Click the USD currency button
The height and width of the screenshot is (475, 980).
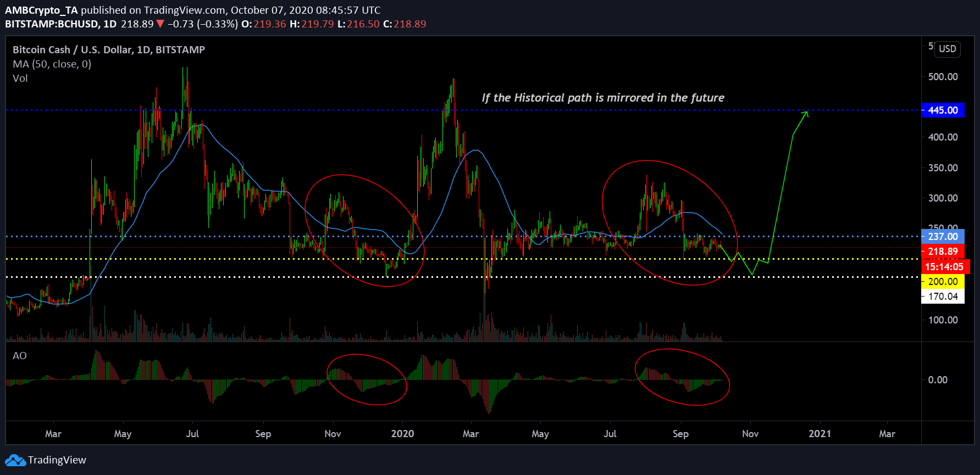pyautogui.click(x=948, y=49)
